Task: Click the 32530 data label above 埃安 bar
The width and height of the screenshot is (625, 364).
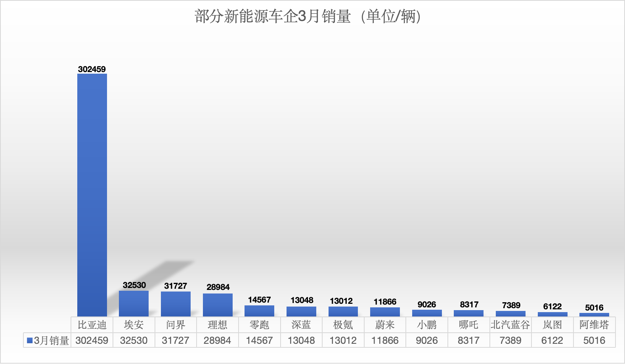Action: click(134, 285)
